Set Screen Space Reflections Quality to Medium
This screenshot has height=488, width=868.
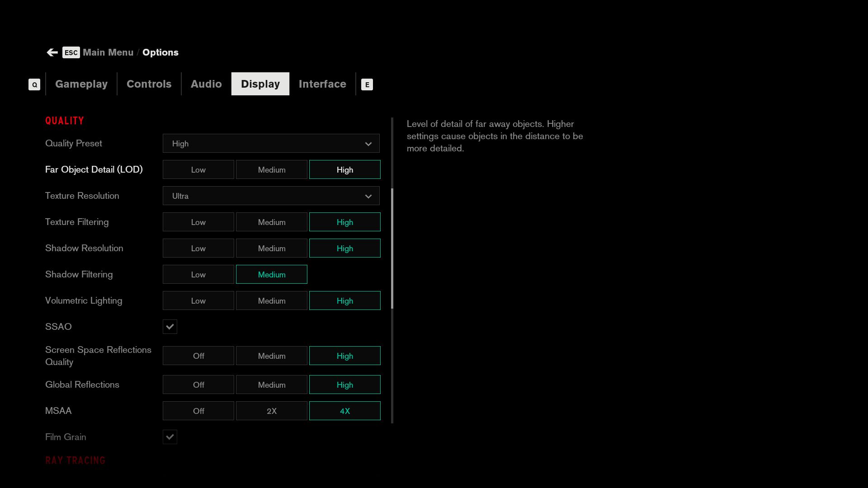[x=271, y=356]
